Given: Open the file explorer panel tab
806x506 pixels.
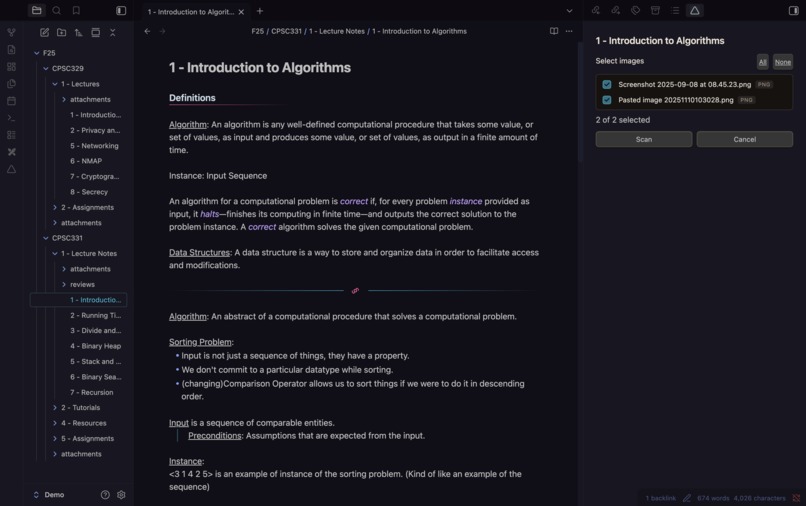Looking at the screenshot, I should coord(36,10).
